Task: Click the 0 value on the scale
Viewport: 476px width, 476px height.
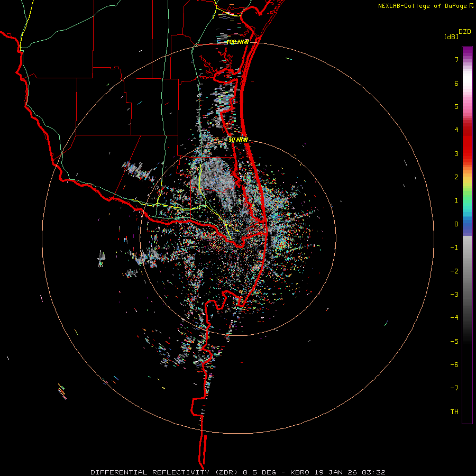Action: click(456, 224)
